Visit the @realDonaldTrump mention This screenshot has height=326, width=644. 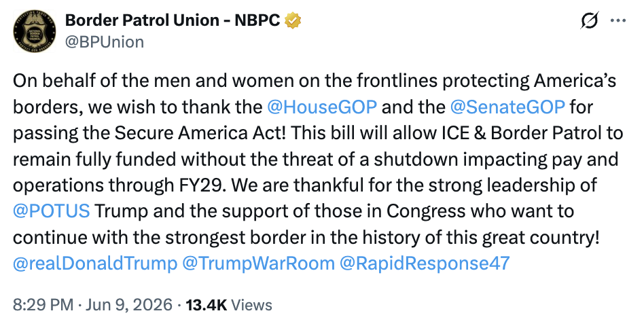[95, 264]
